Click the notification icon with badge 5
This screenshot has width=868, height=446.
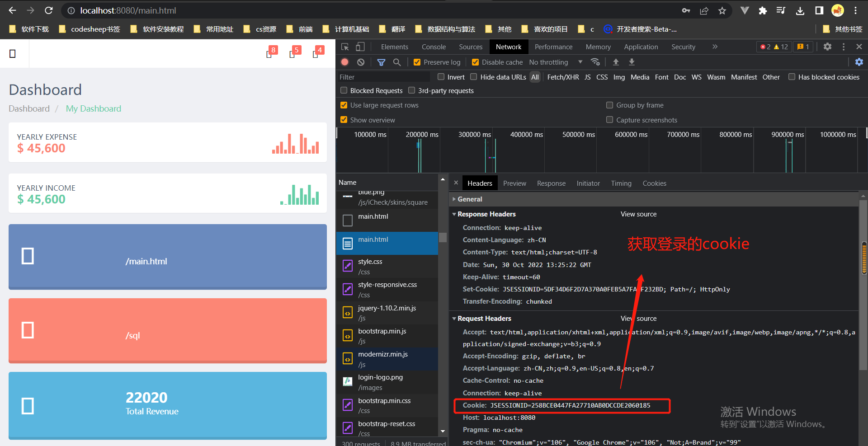(295, 52)
